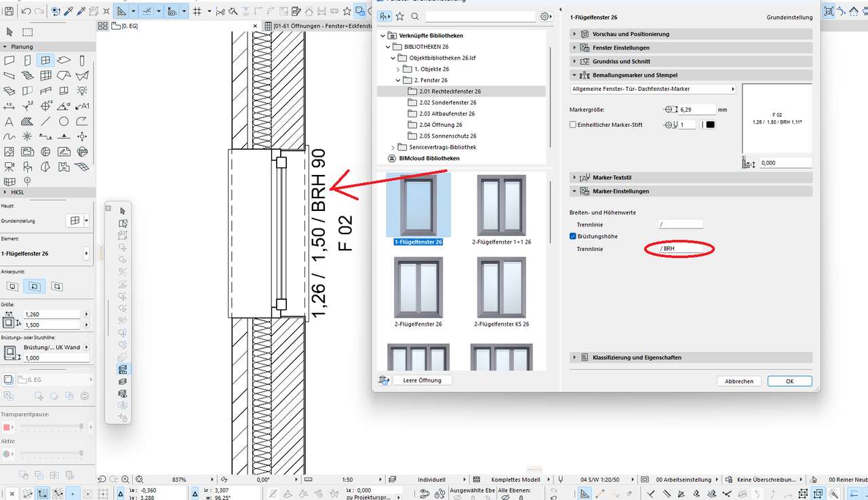868x500 pixels.
Task: Click the black marker pen color swatch
Action: [x=710, y=125]
